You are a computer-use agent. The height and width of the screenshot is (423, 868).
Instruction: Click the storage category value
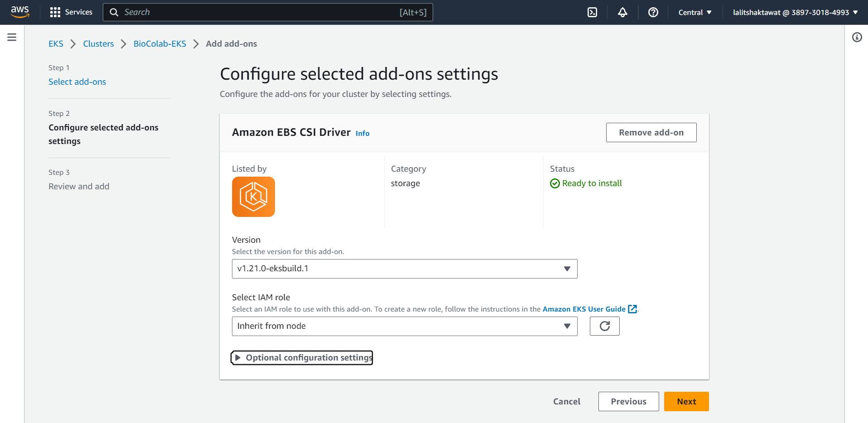pyautogui.click(x=405, y=183)
